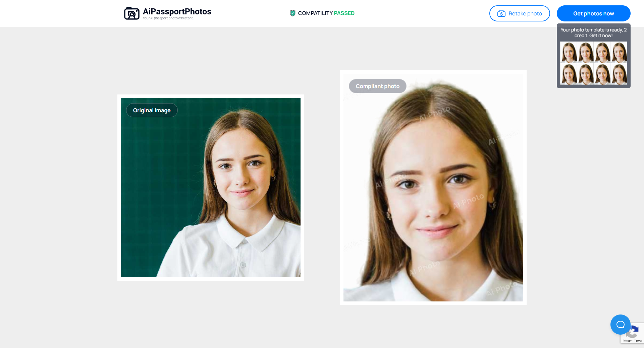This screenshot has width=644, height=348.
Task: Select the original green-background photo
Action: point(211,201)
